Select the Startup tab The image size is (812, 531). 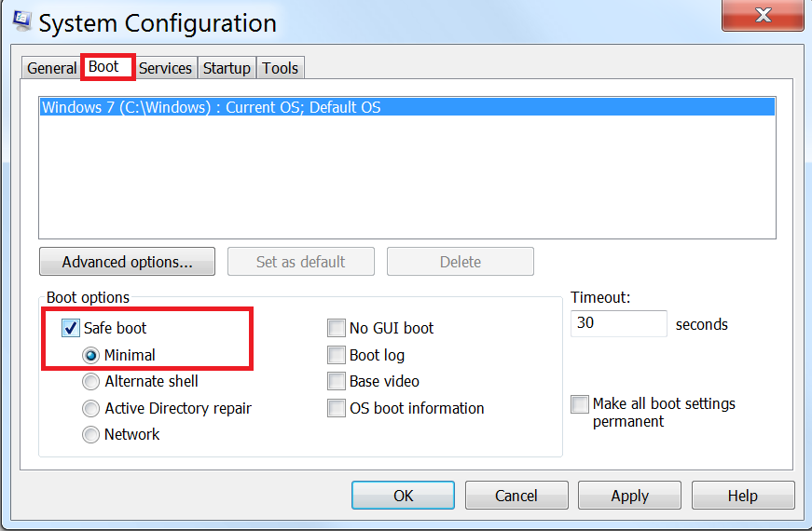(227, 68)
